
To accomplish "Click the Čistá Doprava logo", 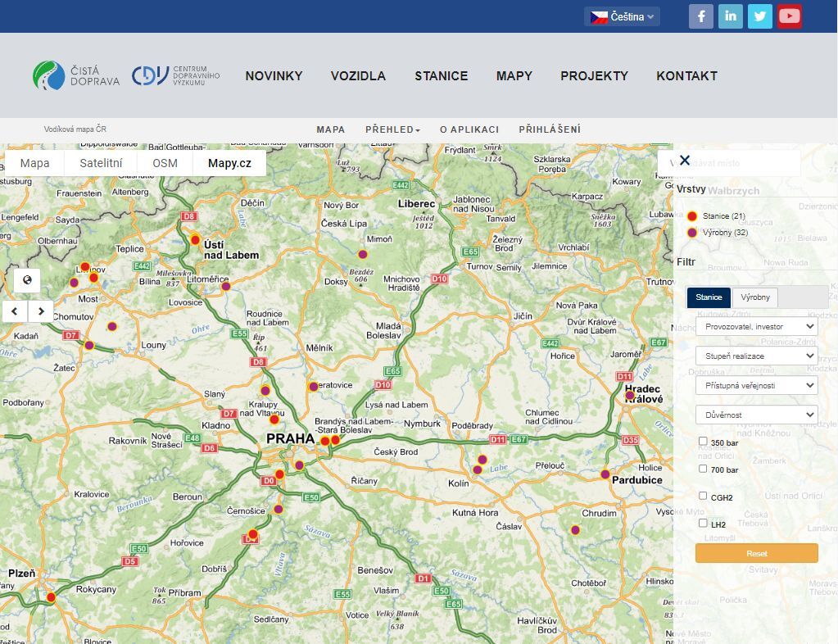I will [76, 75].
